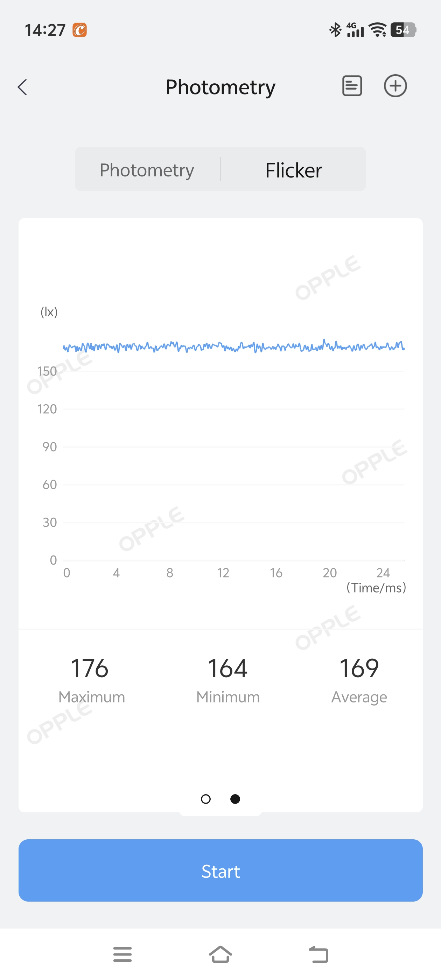This screenshot has height=980, width=441.
Task: Tap the Maximum value 176
Action: click(x=90, y=668)
